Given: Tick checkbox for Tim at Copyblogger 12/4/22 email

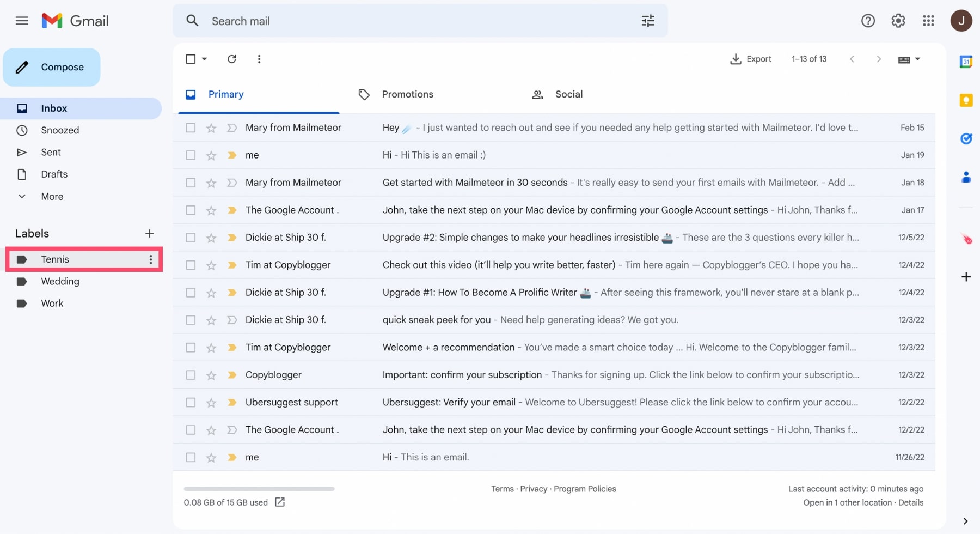Looking at the screenshot, I should (x=191, y=265).
